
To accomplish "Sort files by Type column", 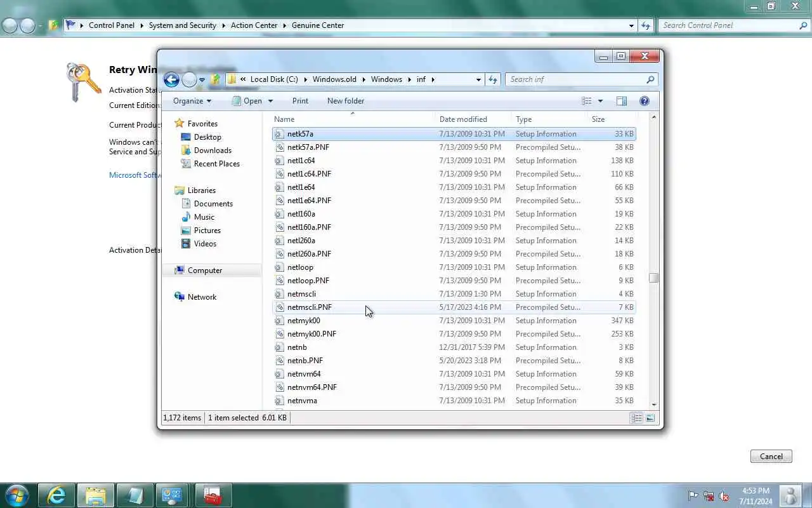I will point(549,119).
